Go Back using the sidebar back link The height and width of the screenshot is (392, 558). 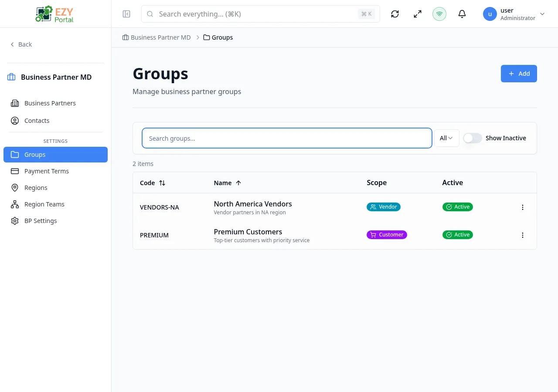tap(21, 44)
